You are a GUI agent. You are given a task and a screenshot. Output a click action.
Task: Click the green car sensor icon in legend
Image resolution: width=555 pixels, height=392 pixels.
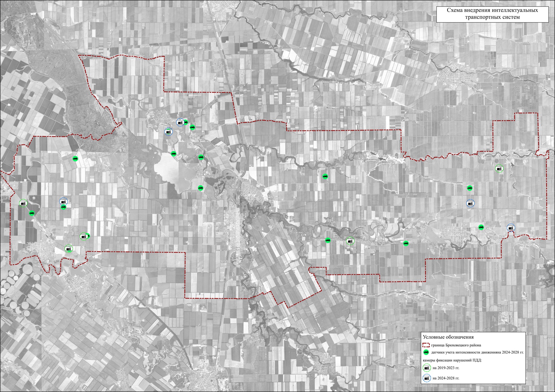coord(426,352)
